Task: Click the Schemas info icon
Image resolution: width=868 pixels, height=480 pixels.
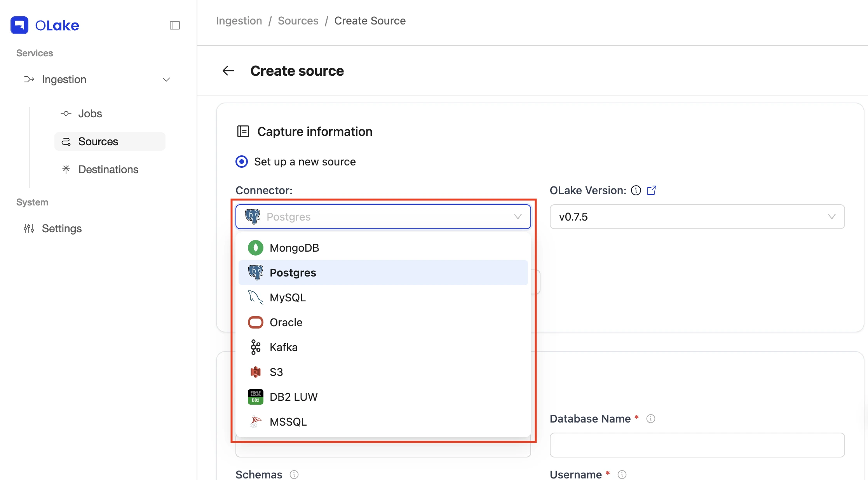Action: tap(294, 475)
